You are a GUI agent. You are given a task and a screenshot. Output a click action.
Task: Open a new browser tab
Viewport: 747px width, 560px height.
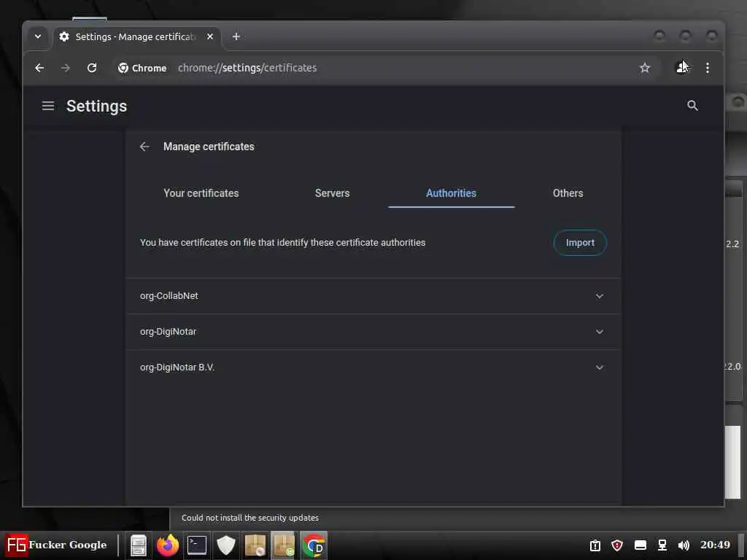236,36
